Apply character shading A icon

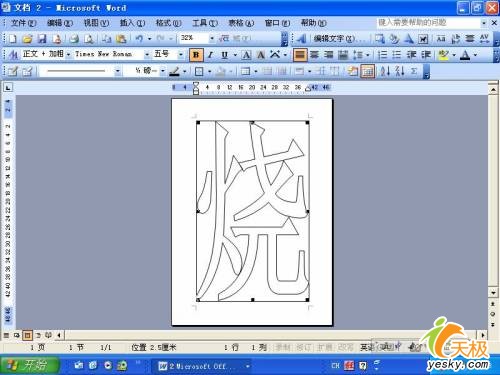260,55
